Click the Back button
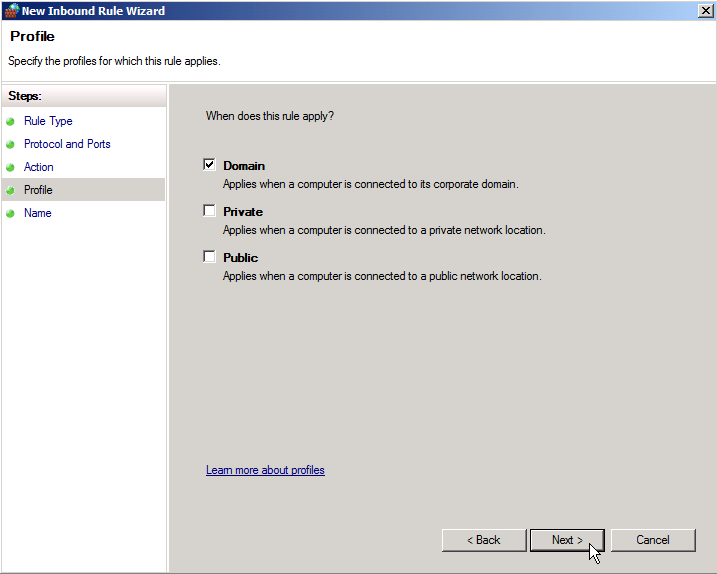Screen dimensions: 717x574 484,540
